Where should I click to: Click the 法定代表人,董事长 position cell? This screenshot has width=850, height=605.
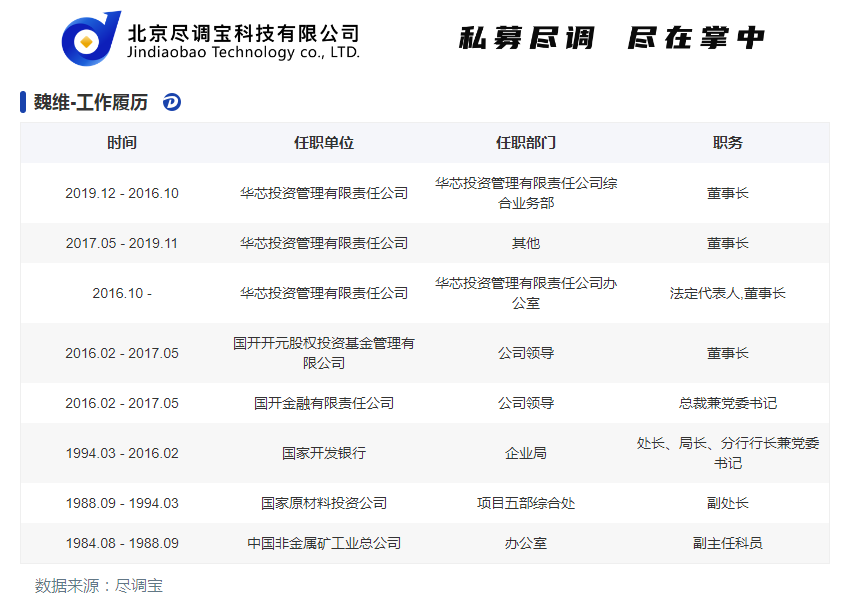click(x=728, y=293)
